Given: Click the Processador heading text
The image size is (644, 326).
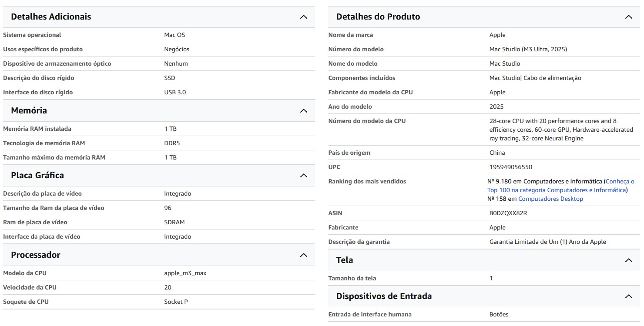Looking at the screenshot, I should point(36,255).
